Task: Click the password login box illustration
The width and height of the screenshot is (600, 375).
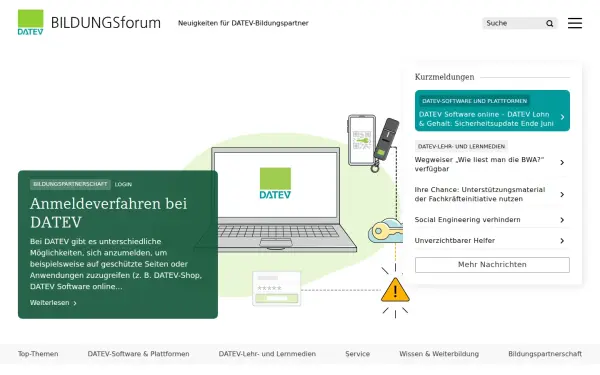Action: 277,289
